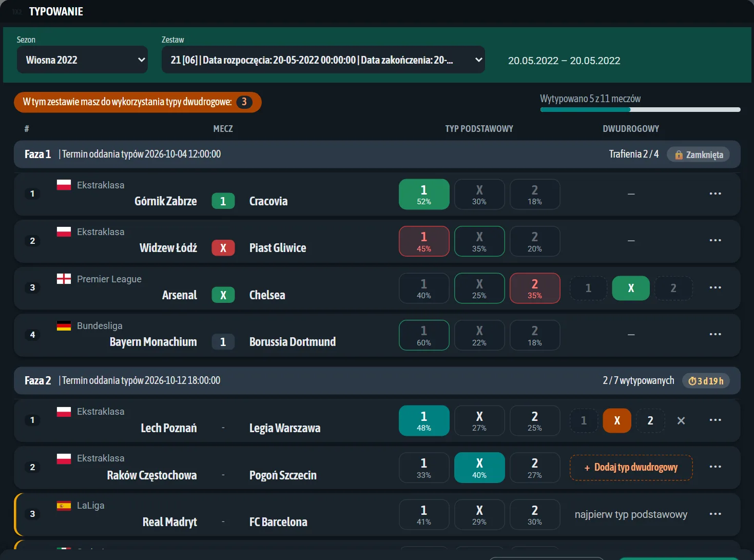Click the Germany flag next to Bundesliga

(64, 325)
